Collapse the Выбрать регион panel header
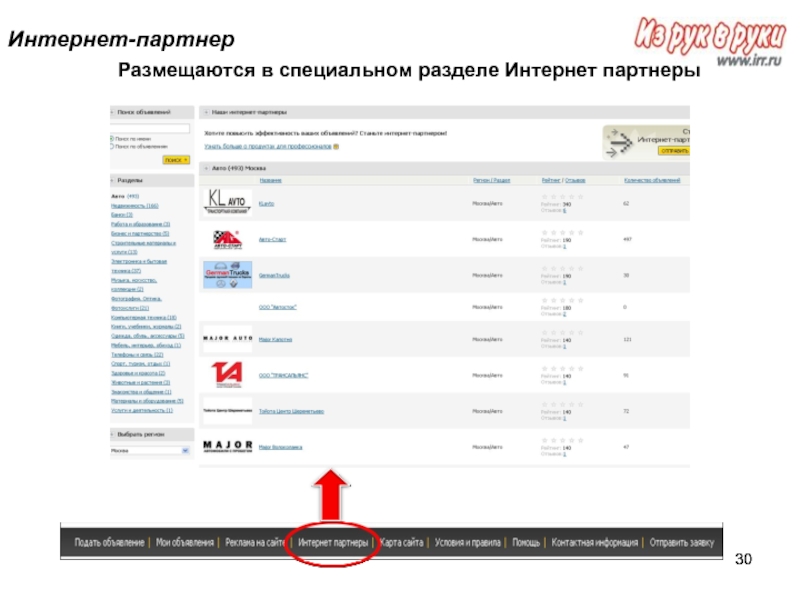The width and height of the screenshot is (800, 600). coord(152,435)
